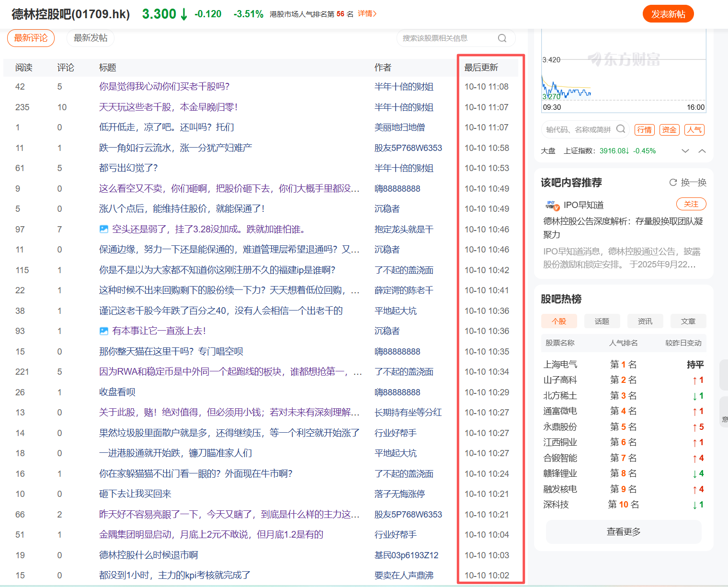The height and width of the screenshot is (587, 728).
Task: Click the search magnifier icon in stock search box
Action: (502, 38)
